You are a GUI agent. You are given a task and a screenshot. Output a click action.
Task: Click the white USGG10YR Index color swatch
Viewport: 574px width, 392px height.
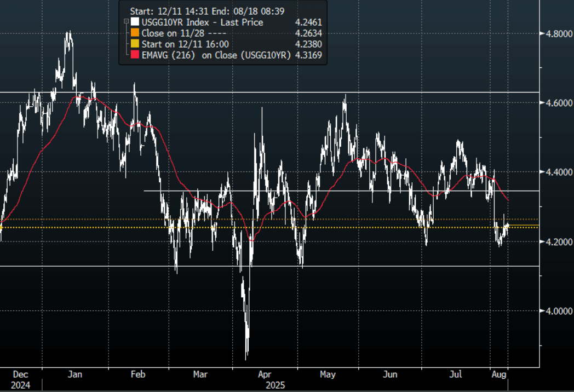134,22
